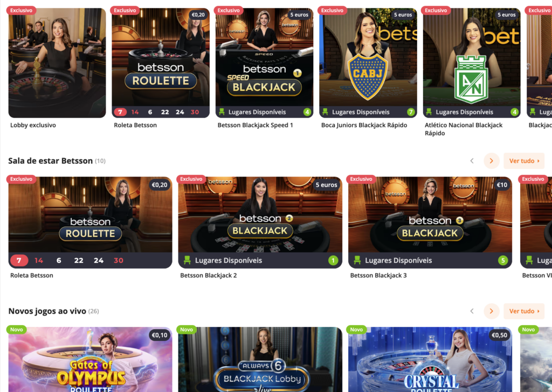Click the green seat icon on Betsson Blackjack 2
The height and width of the screenshot is (392, 552).
[187, 260]
